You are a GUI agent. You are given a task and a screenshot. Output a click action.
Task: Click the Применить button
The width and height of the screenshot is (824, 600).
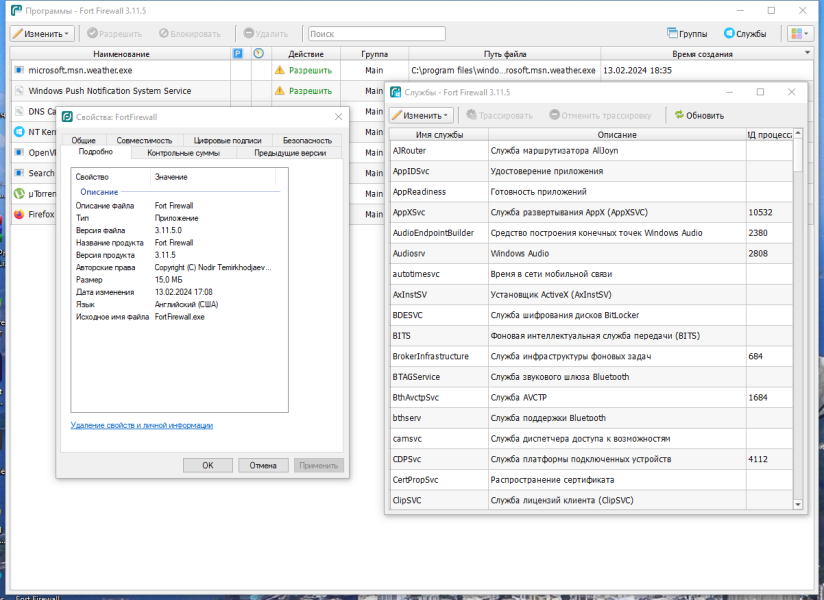(318, 465)
